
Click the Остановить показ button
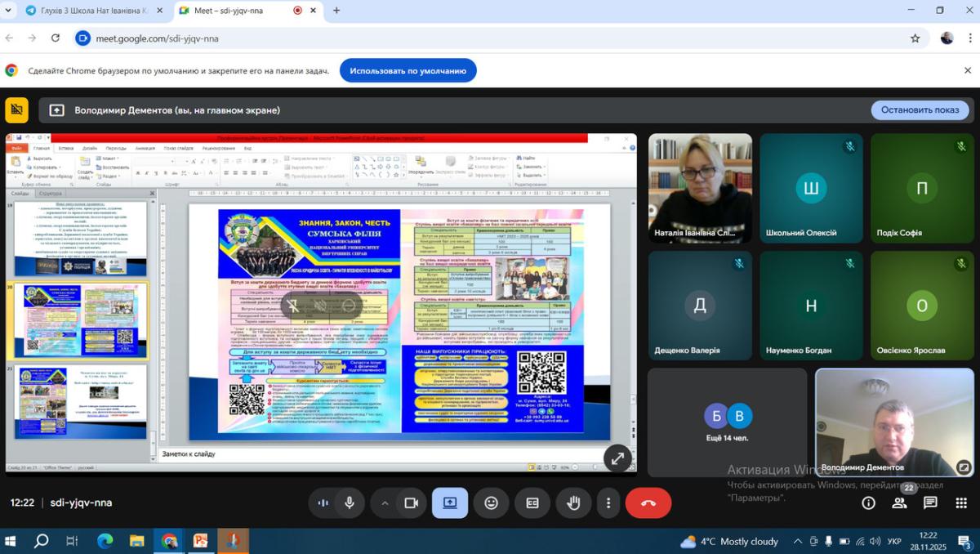[x=920, y=110]
